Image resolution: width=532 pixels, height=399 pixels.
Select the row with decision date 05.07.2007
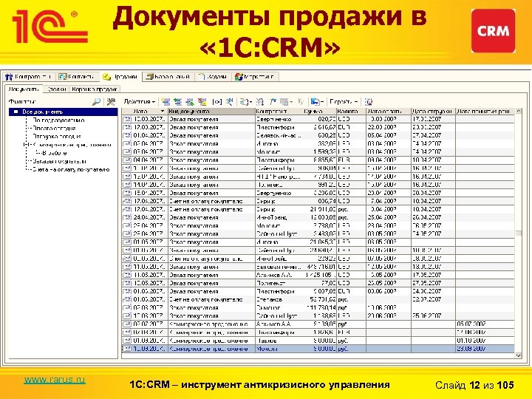click(318, 324)
